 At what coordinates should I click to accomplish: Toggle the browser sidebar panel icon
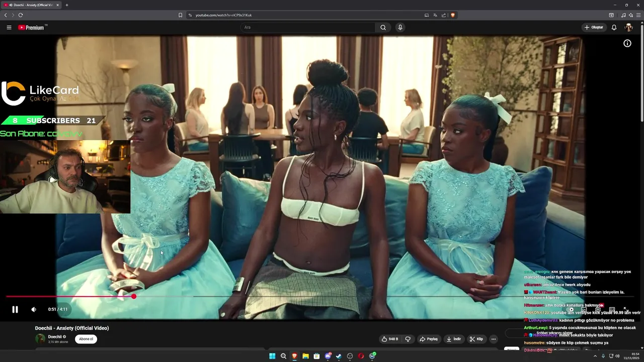(611, 15)
